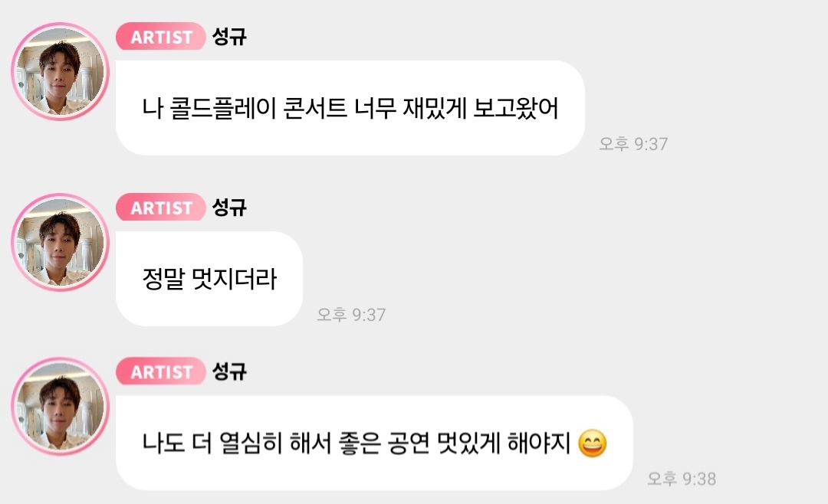Viewport: 828px width, 504px height.
Task: Click the smiling emoji after 해야지
Action: 593,443
